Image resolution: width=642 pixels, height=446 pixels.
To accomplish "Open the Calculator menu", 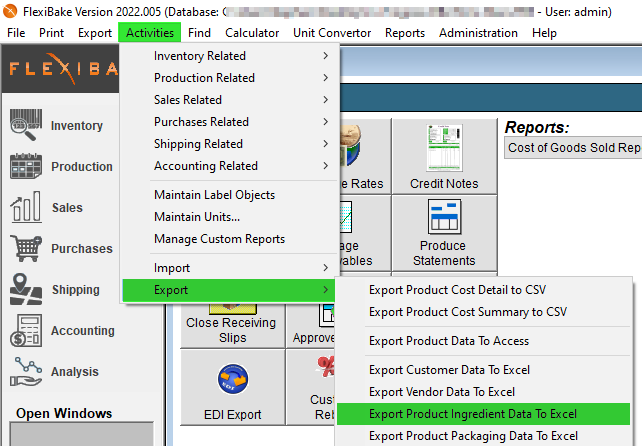I will (x=252, y=33).
